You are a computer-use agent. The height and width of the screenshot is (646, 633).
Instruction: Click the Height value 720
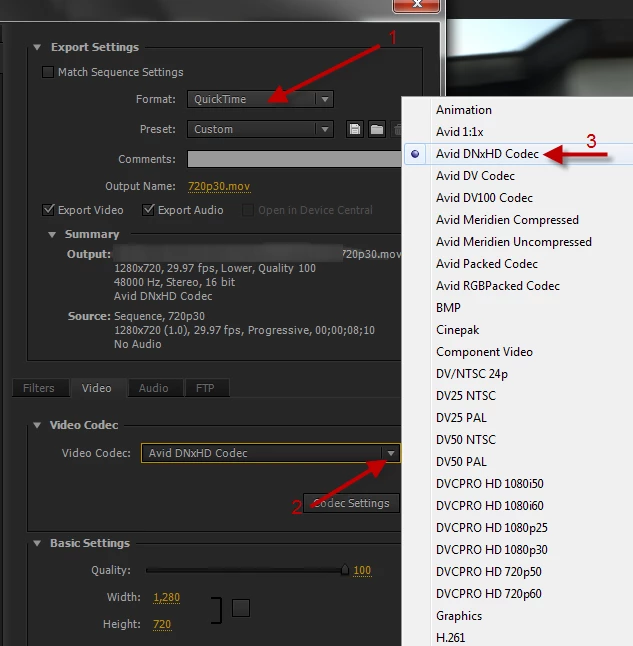coord(162,624)
